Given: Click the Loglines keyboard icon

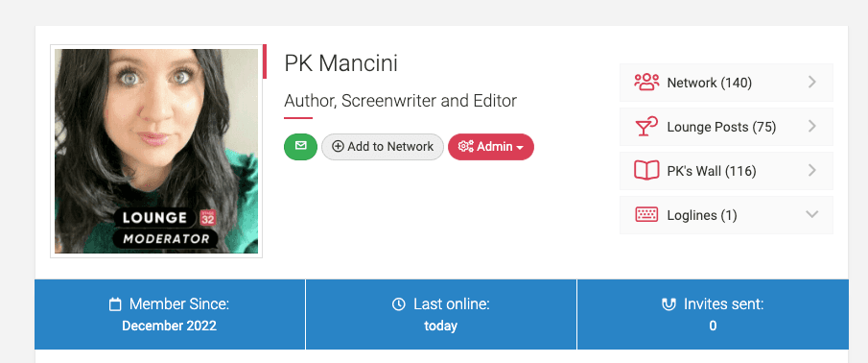Looking at the screenshot, I should click(x=646, y=214).
